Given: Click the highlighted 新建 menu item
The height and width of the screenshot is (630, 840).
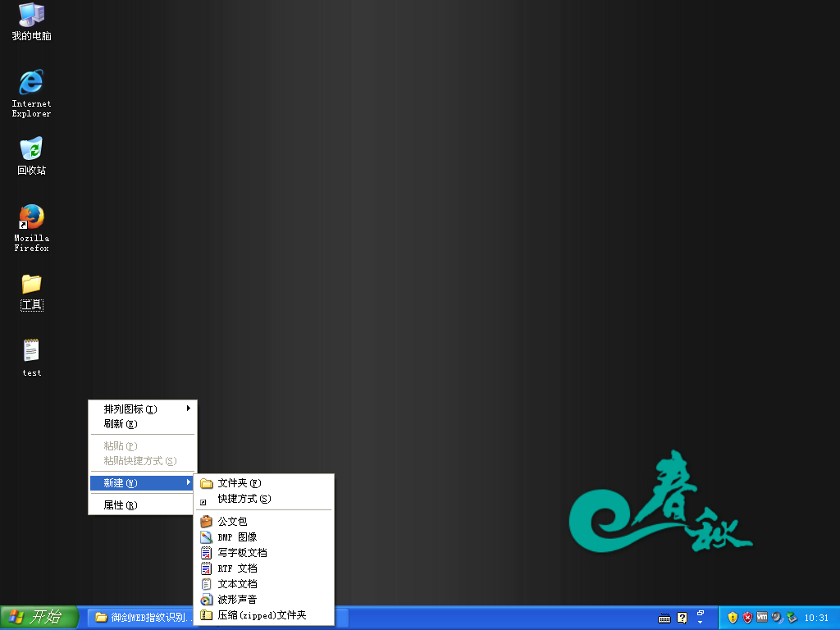Looking at the screenshot, I should coord(143,482).
